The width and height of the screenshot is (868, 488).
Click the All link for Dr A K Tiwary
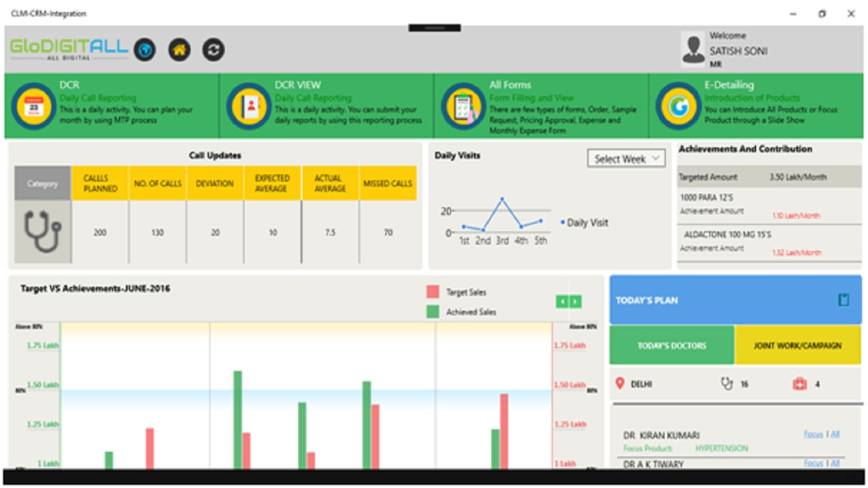[x=835, y=463]
